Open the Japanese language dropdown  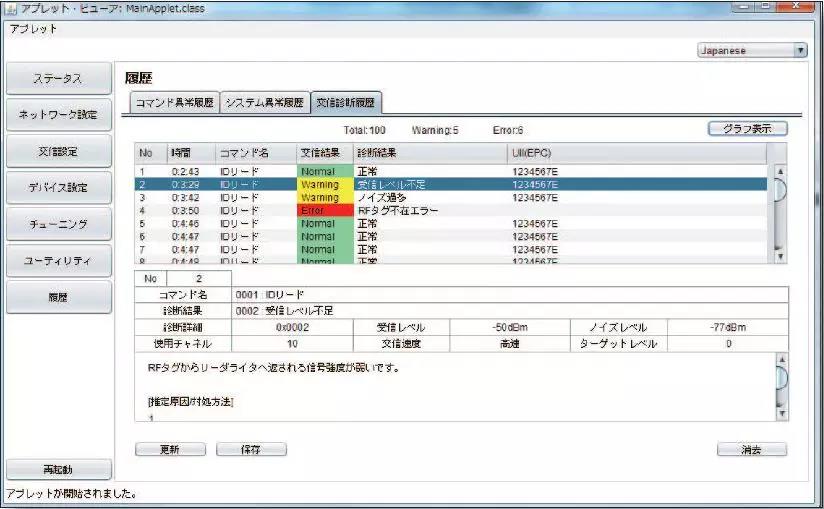pos(751,50)
